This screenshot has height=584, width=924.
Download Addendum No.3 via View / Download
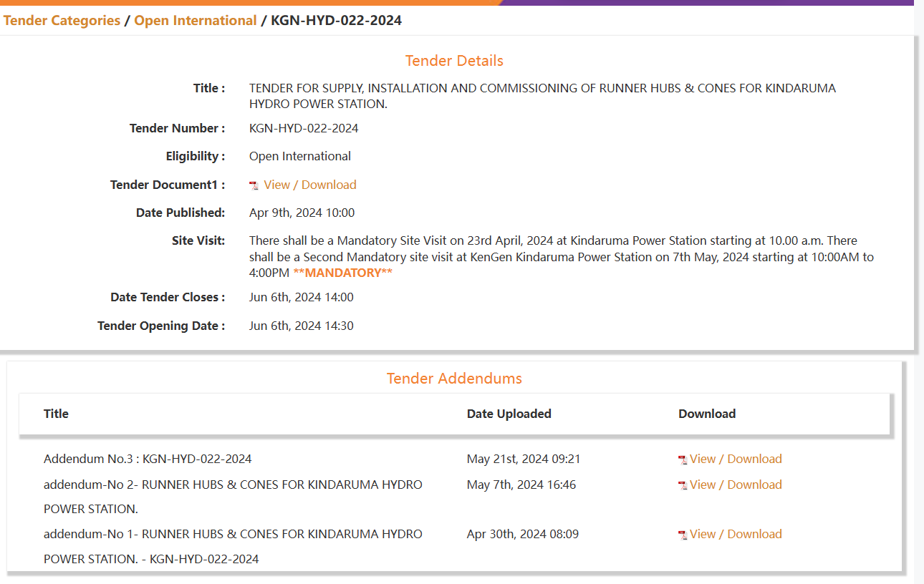point(736,459)
